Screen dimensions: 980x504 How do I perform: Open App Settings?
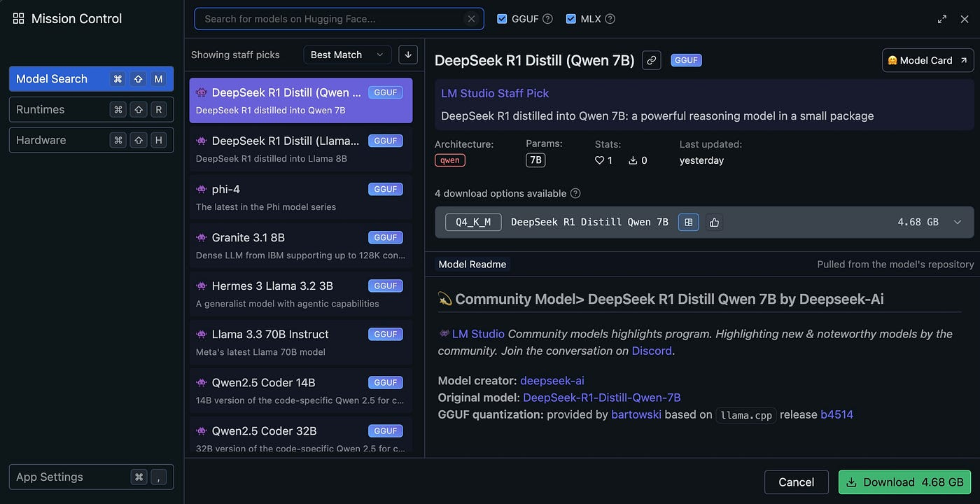[91, 477]
